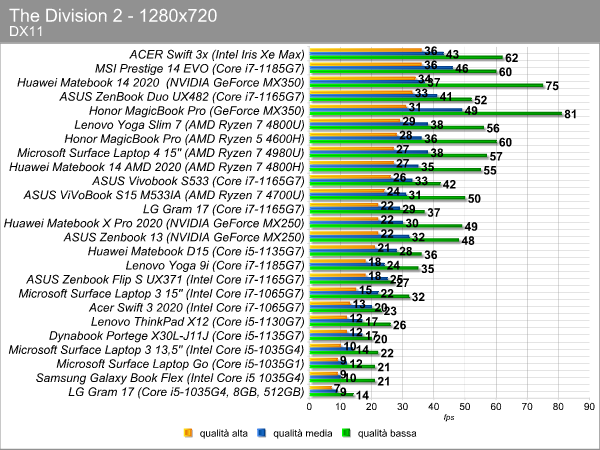Click the 56 value of Lenovo Yoga Slim 7
This screenshot has height=450, width=600.
(493, 129)
